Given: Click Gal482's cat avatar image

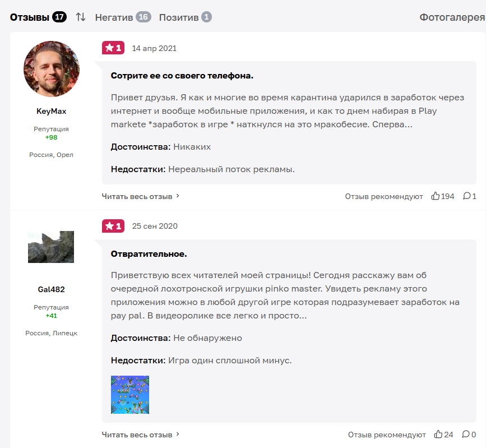Looking at the screenshot, I should 51,247.
